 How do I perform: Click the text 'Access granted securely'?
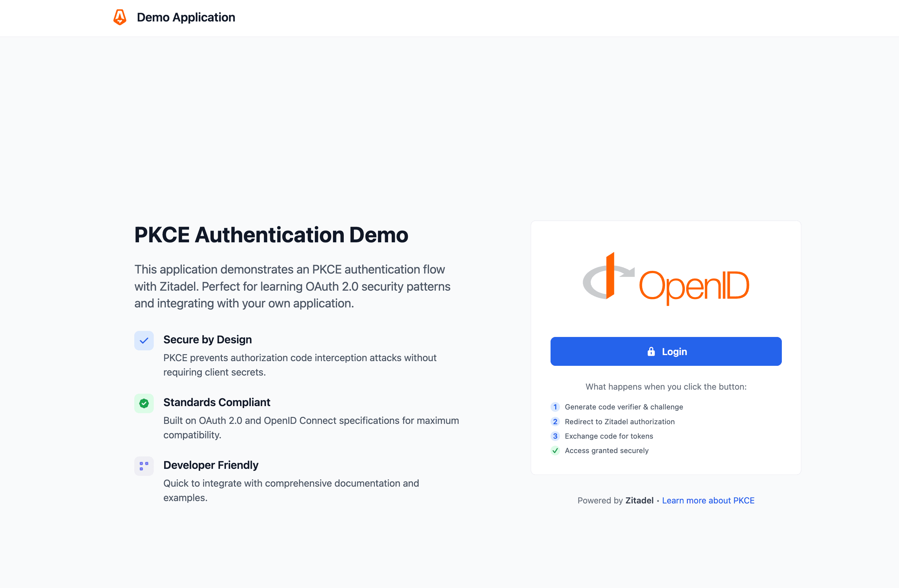click(606, 450)
